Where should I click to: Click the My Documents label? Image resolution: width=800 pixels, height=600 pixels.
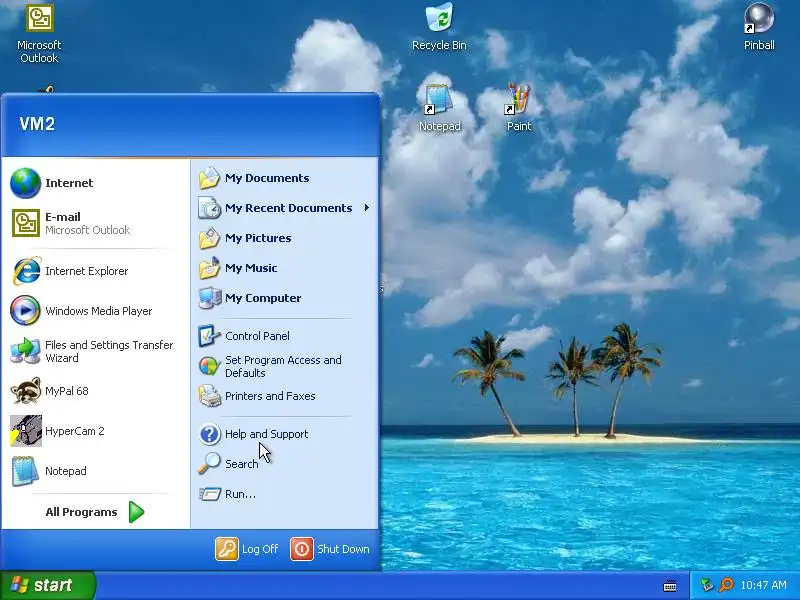click(x=267, y=178)
